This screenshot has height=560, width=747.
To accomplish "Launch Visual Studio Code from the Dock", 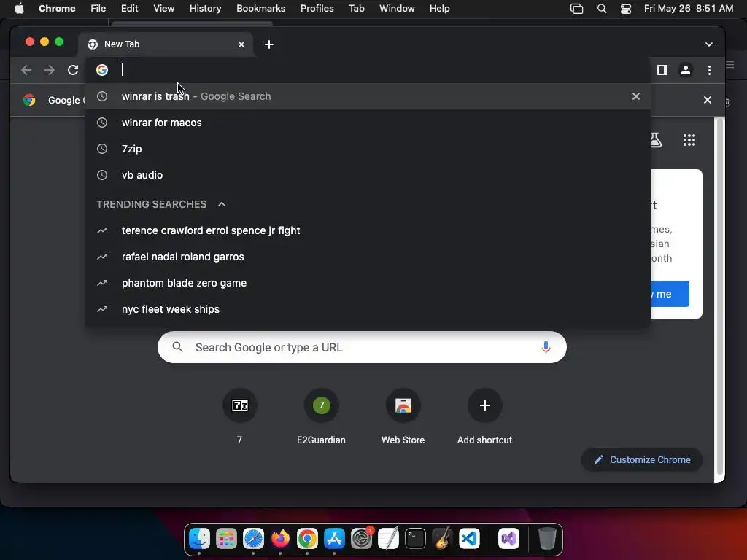I will click(469, 539).
